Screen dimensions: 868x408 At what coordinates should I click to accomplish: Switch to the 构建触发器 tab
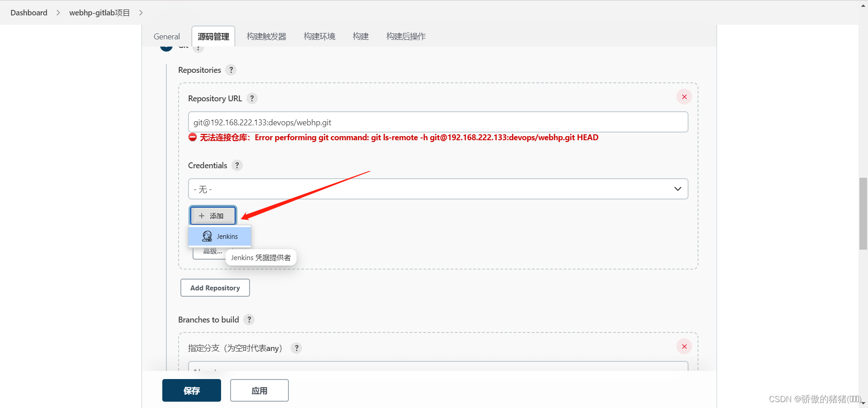pyautogui.click(x=266, y=36)
